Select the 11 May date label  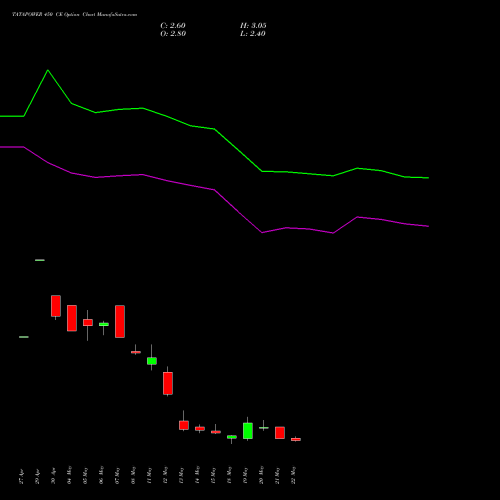149,476
